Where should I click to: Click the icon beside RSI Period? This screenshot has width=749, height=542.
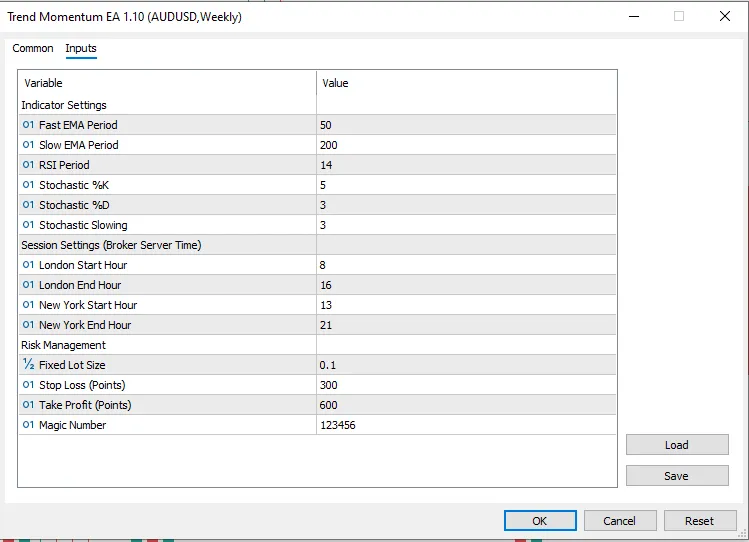pyautogui.click(x=28, y=165)
